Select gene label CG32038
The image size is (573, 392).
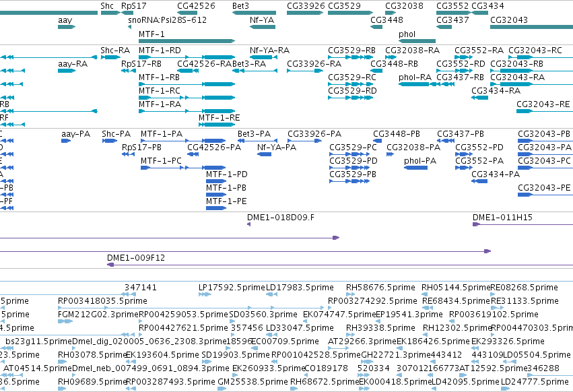(404, 6)
